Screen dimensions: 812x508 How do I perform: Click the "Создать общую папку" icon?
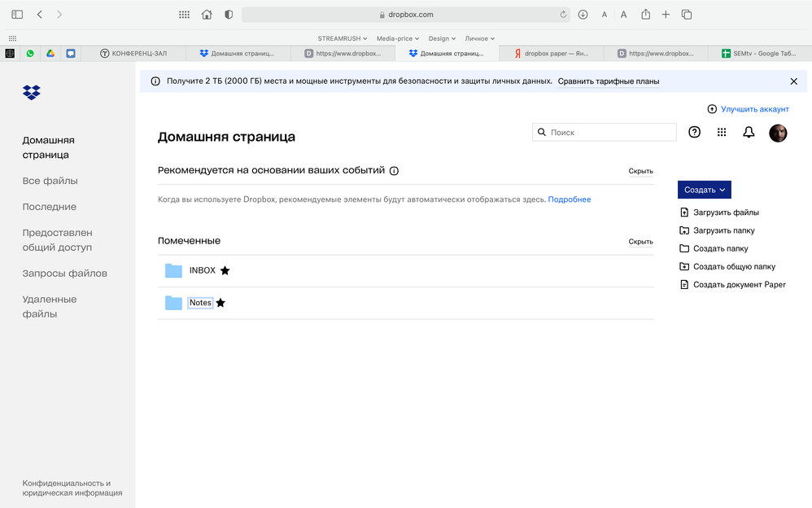684,266
